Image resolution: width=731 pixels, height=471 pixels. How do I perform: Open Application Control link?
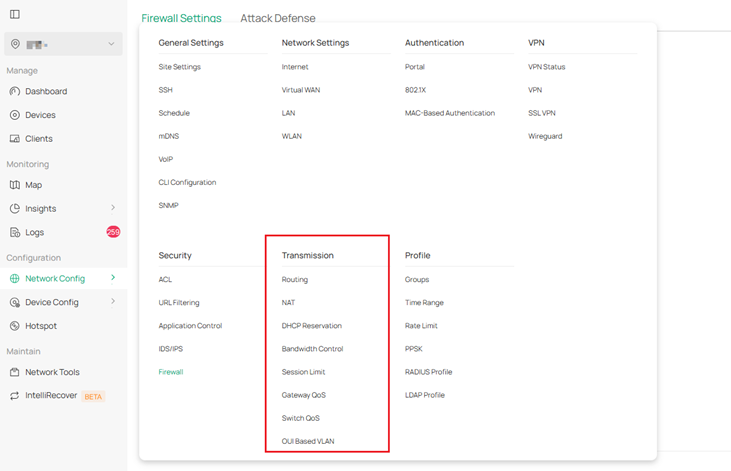click(190, 326)
